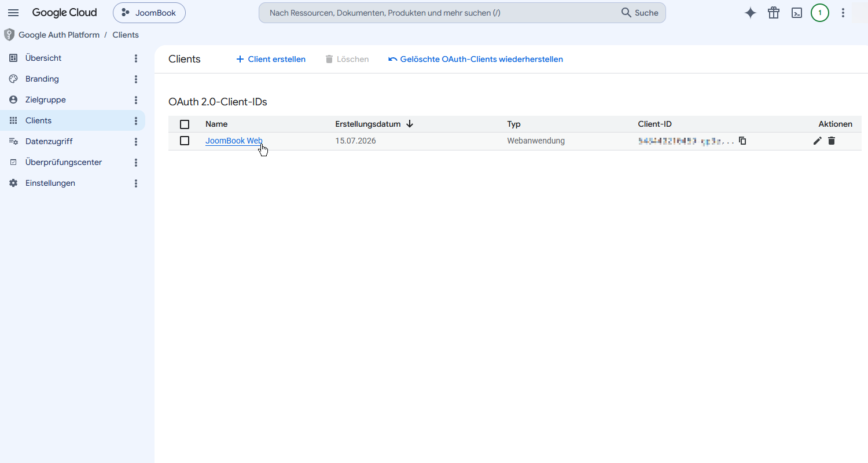Open three-dot options for Zielgruppe

click(x=136, y=100)
